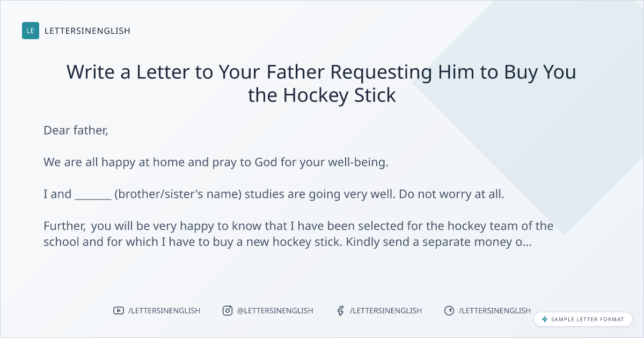
Task: Open the YouTube /LETTERSINENGLISH handle
Action: click(164, 311)
